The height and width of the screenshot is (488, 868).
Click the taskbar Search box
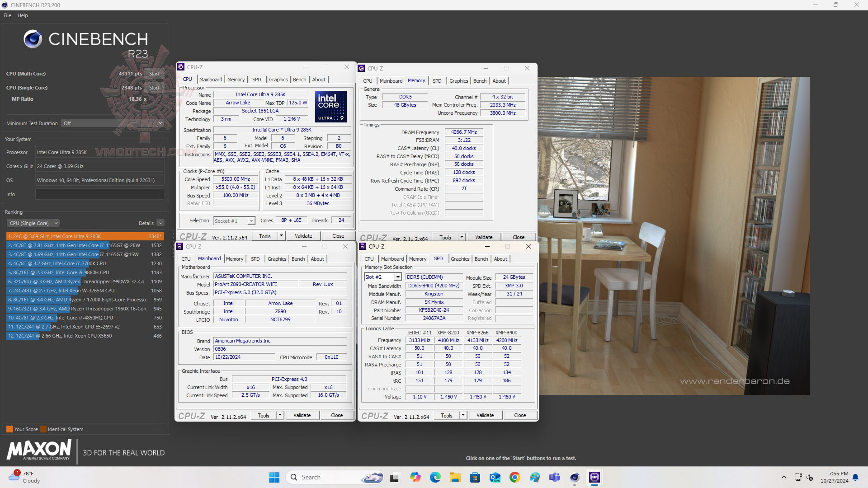[325, 477]
